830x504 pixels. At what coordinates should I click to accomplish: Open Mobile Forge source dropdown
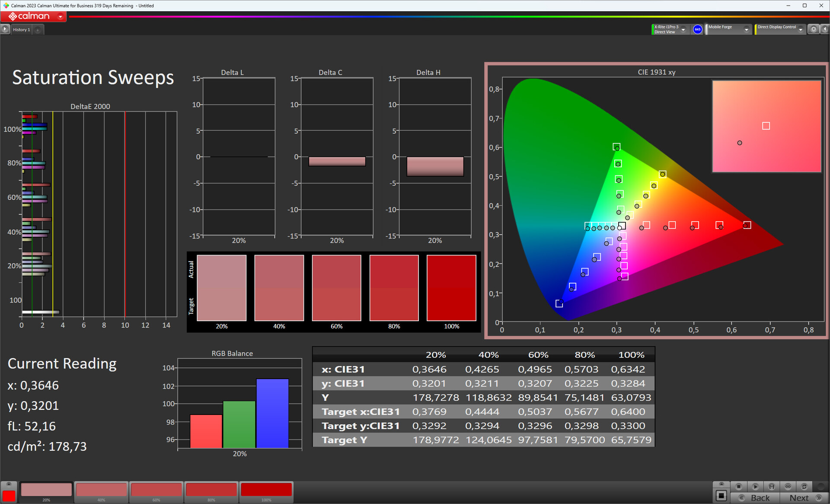tap(746, 29)
